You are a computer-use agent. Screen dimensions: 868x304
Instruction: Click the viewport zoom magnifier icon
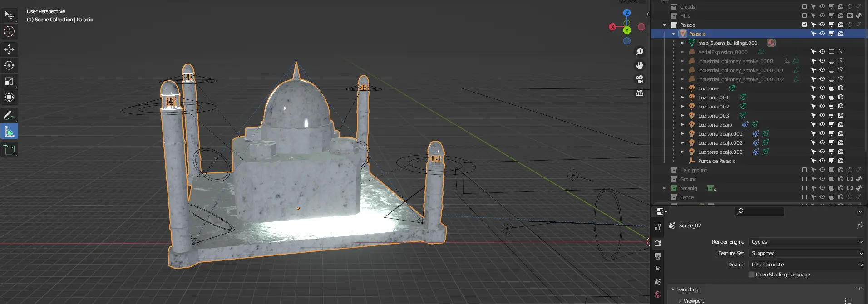[x=640, y=52]
